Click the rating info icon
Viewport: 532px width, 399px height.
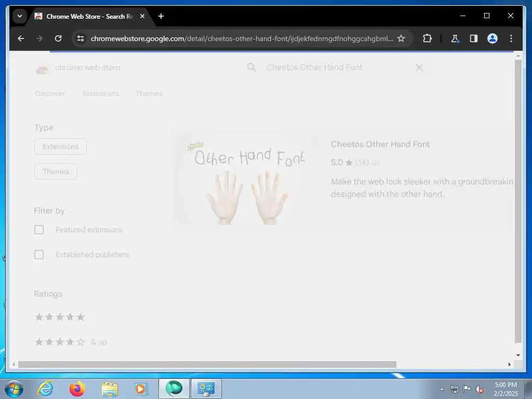[375, 163]
